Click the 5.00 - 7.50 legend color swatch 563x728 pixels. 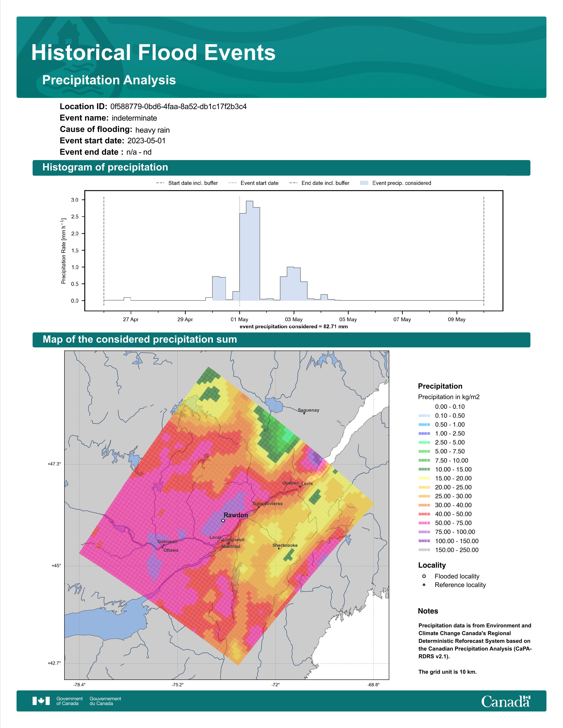tap(424, 451)
